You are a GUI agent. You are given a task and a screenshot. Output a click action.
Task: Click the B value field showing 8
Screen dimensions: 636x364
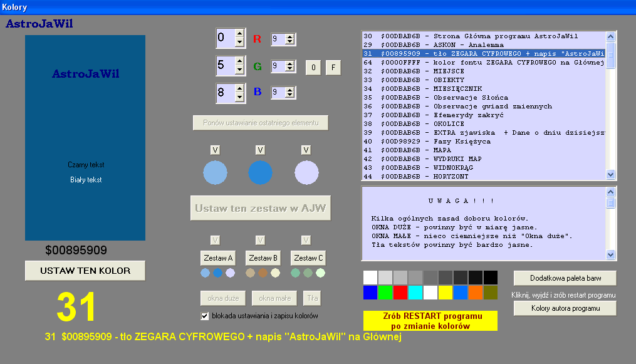click(226, 93)
